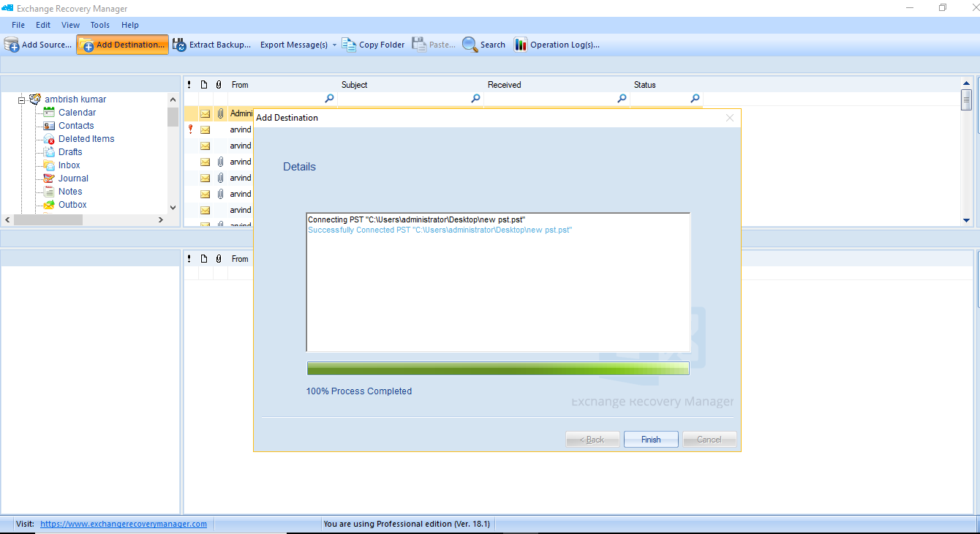Click the Inbox folder icon

point(49,165)
